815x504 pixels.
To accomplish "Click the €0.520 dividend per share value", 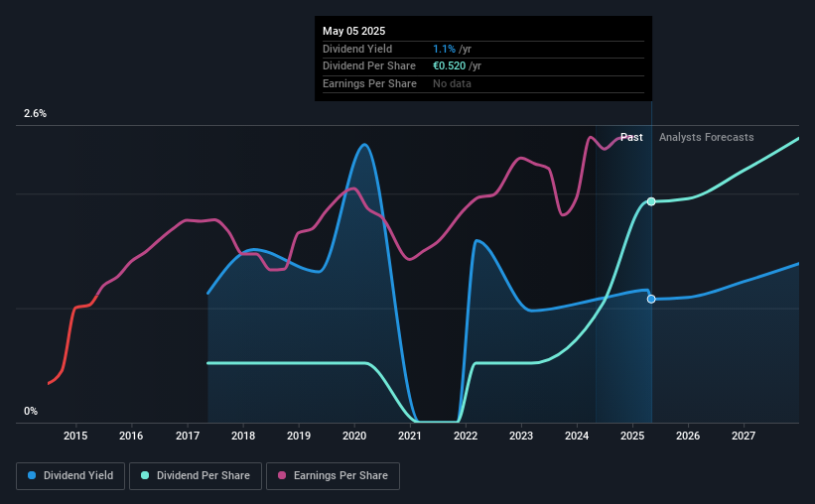I will (449, 66).
